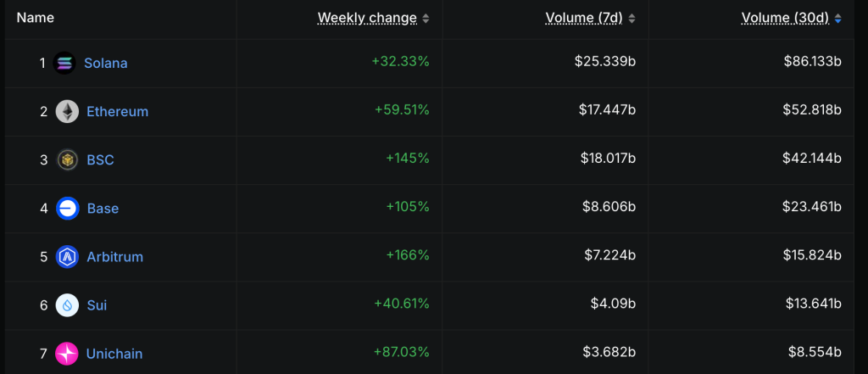This screenshot has width=868, height=374.
Task: Open the Unichain chain link
Action: coord(114,354)
